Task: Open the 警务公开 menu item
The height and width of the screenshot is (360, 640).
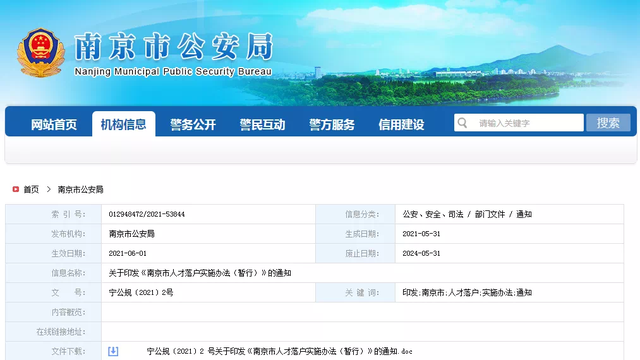Action: (193, 124)
